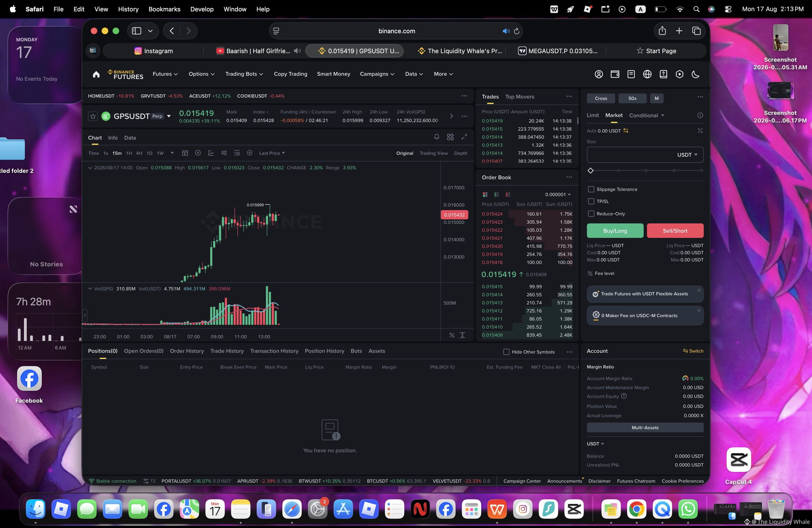Dismiss the Trade Futures with USDT Flexible Assets banner
The width and height of the screenshot is (812, 528).
tap(699, 290)
